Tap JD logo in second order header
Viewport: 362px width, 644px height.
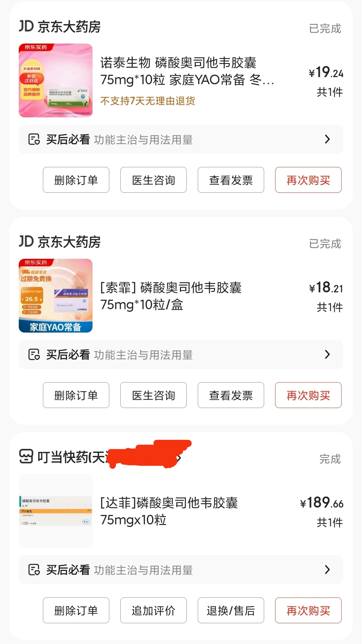click(26, 241)
